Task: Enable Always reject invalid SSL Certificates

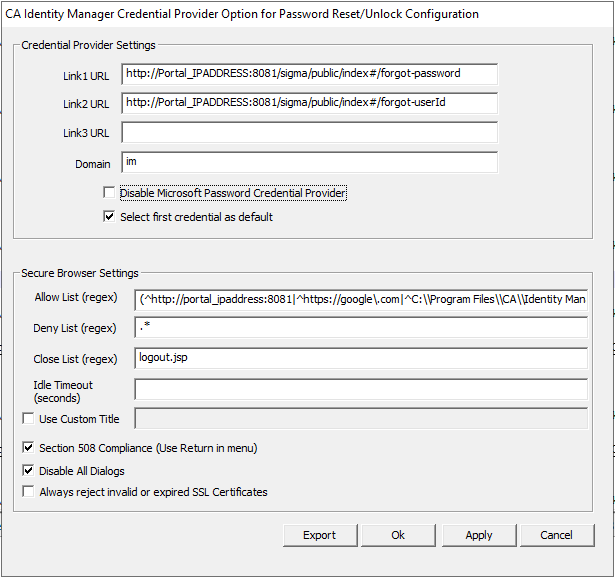Action: (x=28, y=492)
